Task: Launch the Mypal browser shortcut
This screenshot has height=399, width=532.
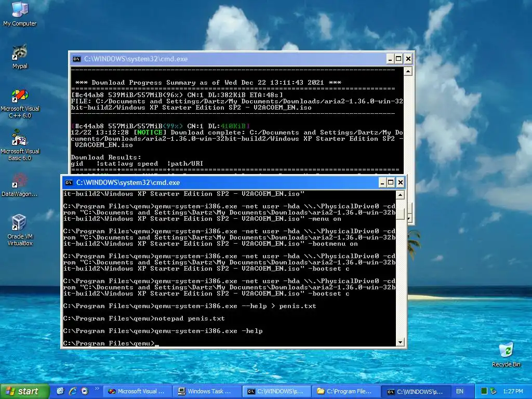Action: (20, 56)
